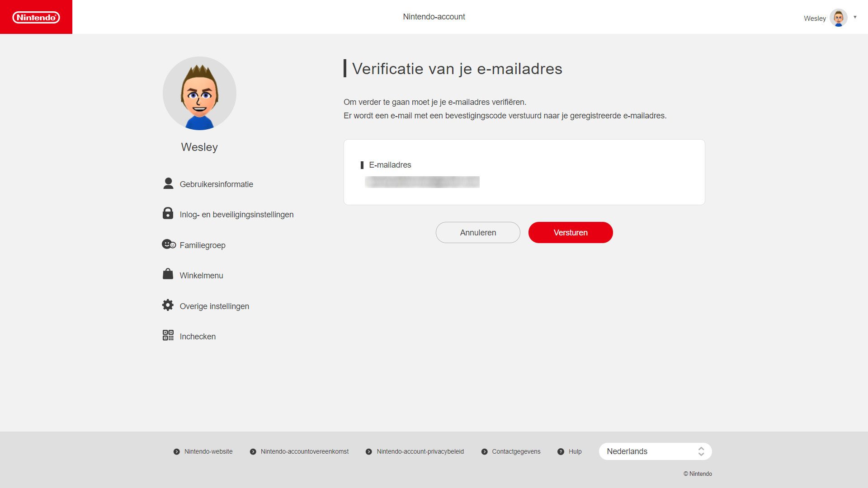This screenshot has width=868, height=488.
Task: Open Winkelmenu
Action: [x=201, y=276]
